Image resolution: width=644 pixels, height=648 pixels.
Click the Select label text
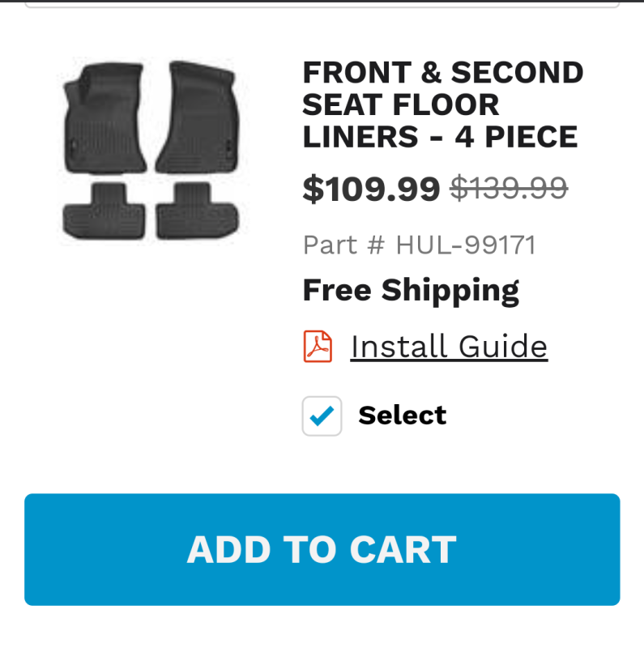pyautogui.click(x=402, y=416)
